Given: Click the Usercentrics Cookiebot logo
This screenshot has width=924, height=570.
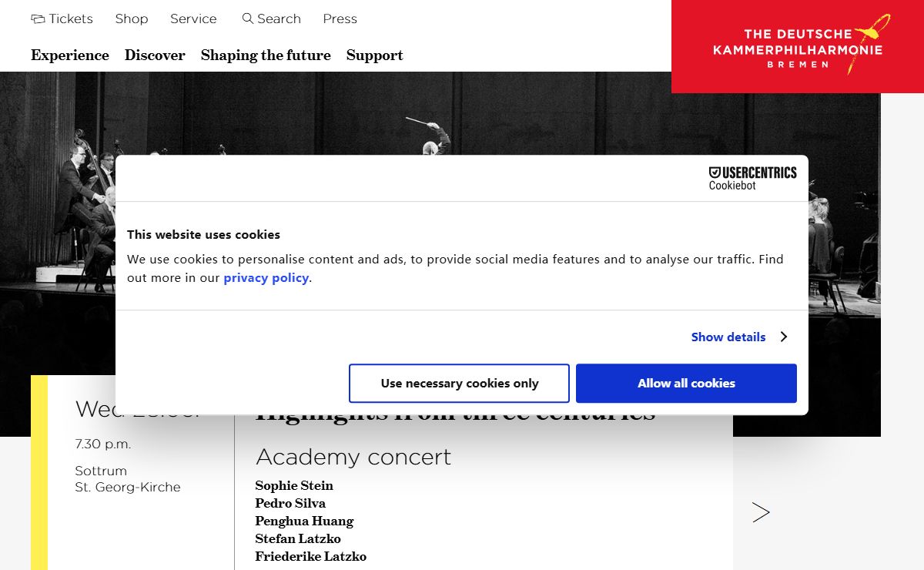Looking at the screenshot, I should click(x=752, y=178).
